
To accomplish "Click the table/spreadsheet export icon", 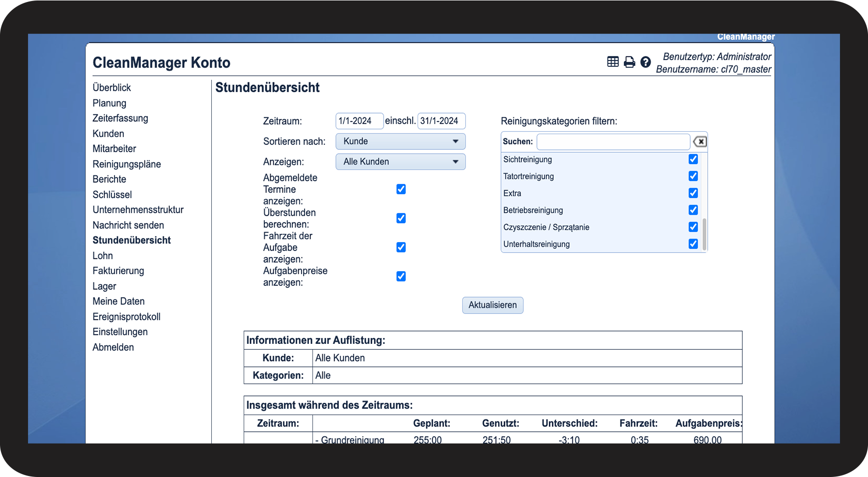I will point(613,62).
